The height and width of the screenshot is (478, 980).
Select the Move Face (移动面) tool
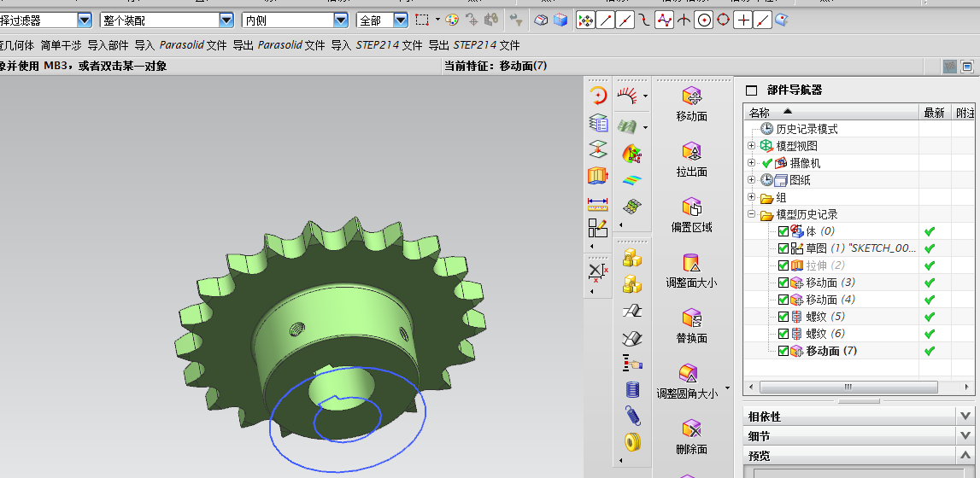point(691,104)
